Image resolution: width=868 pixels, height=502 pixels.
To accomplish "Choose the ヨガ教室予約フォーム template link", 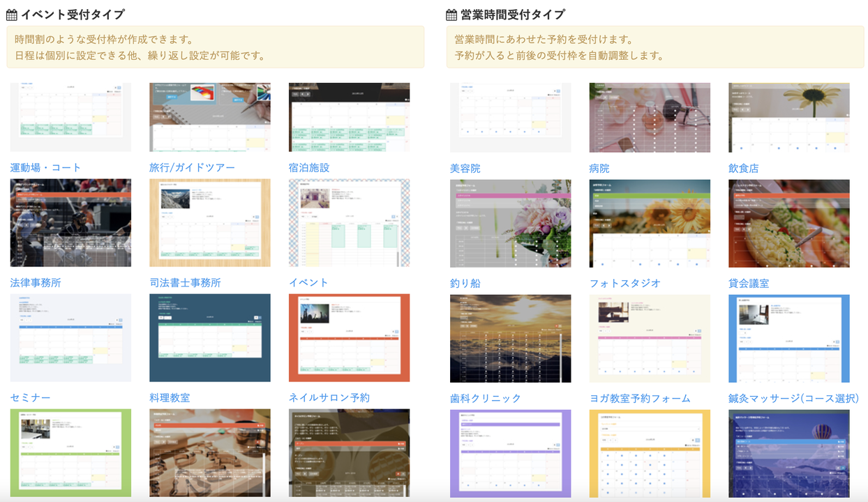I will click(x=640, y=398).
